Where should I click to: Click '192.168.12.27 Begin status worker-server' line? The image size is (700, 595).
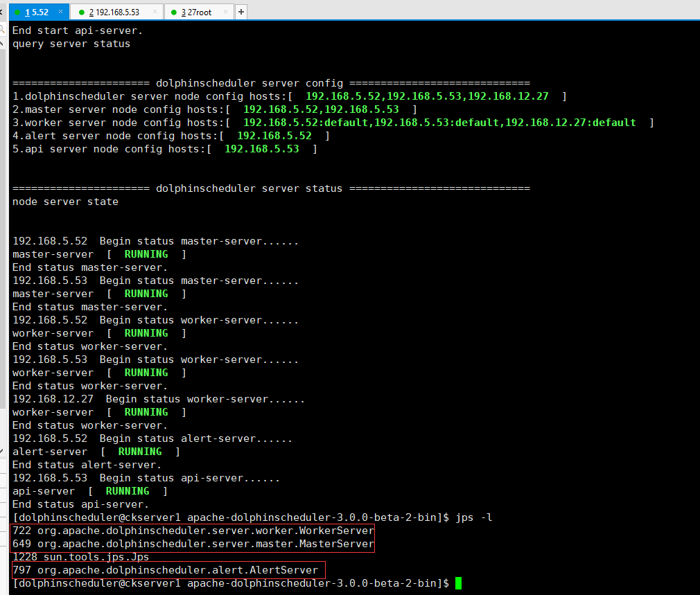pyautogui.click(x=159, y=399)
